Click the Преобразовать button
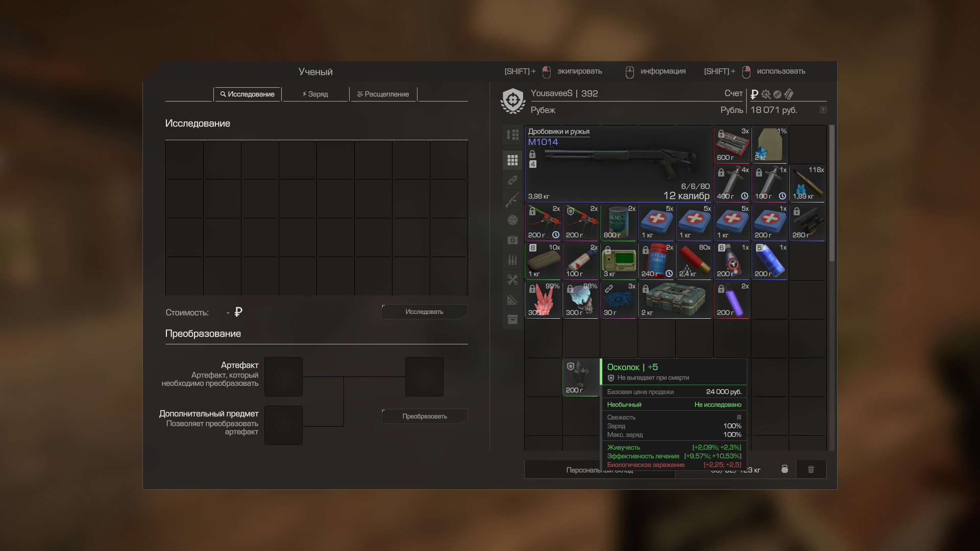 [424, 416]
